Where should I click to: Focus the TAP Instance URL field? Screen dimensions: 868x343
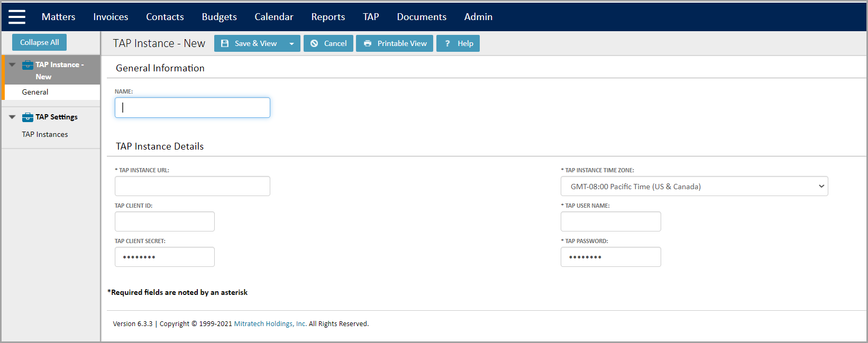point(192,186)
